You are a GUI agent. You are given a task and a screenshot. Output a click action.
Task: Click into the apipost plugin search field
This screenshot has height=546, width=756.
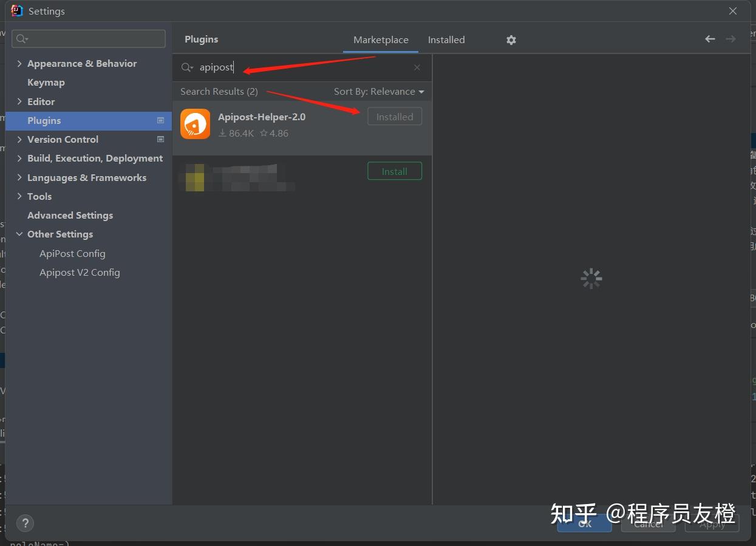[304, 67]
